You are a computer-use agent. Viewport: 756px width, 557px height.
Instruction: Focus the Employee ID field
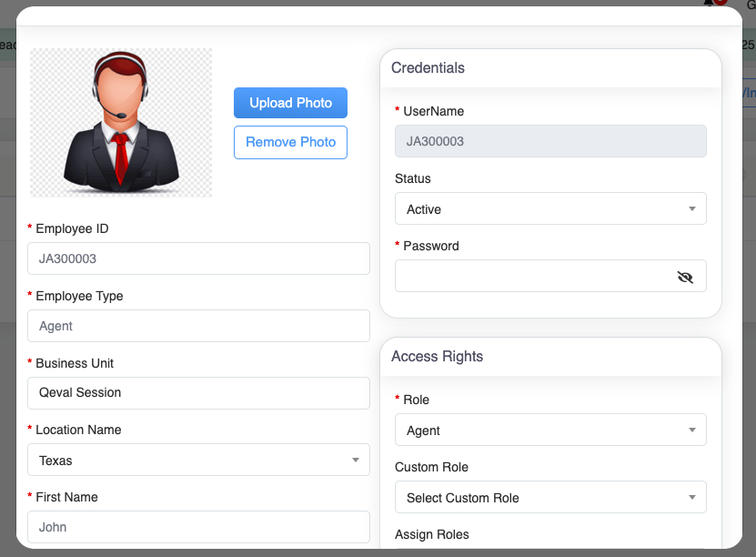(198, 258)
